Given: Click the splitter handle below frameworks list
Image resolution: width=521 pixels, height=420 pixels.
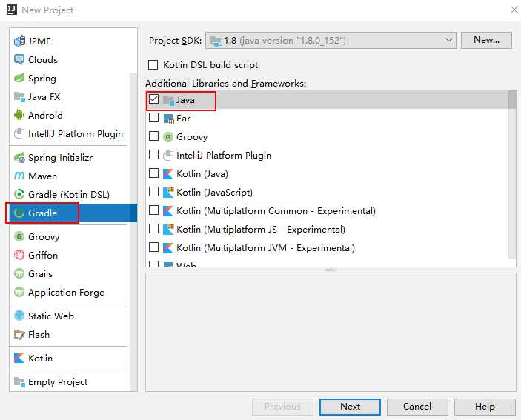Looking at the screenshot, I should 331,270.
